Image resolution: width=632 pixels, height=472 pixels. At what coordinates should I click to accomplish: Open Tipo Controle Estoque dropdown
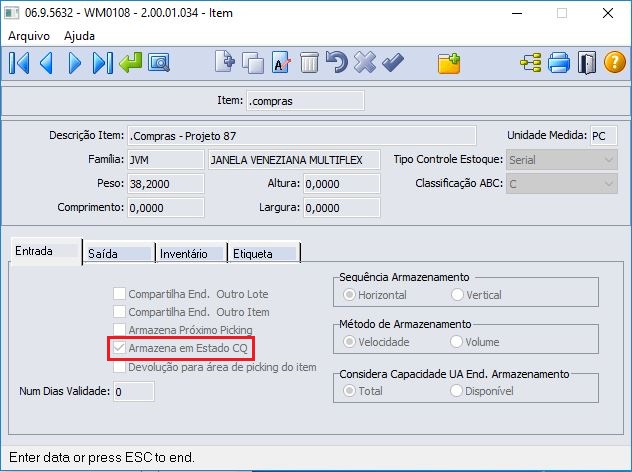pyautogui.click(x=562, y=160)
